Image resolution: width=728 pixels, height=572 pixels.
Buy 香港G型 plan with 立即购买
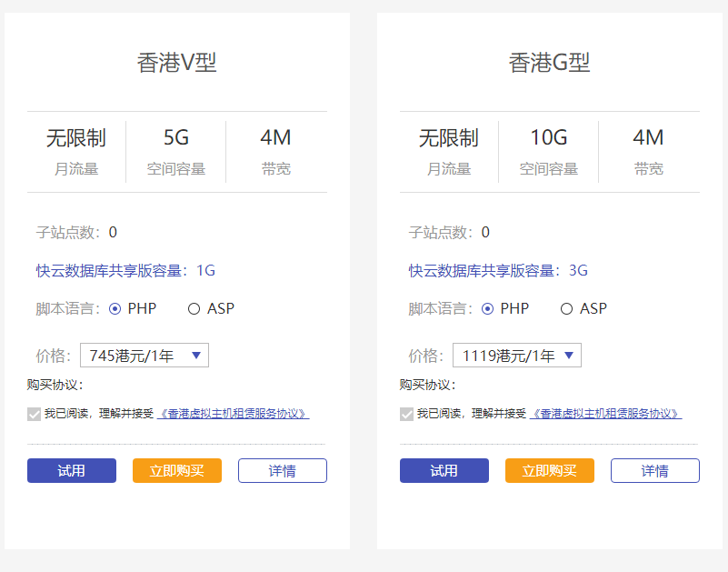[550, 470]
